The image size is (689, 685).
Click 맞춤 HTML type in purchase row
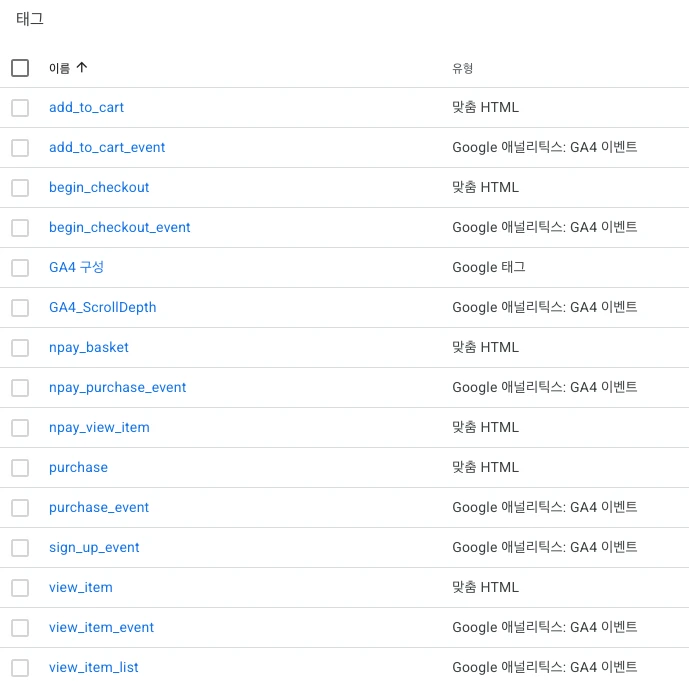486,467
